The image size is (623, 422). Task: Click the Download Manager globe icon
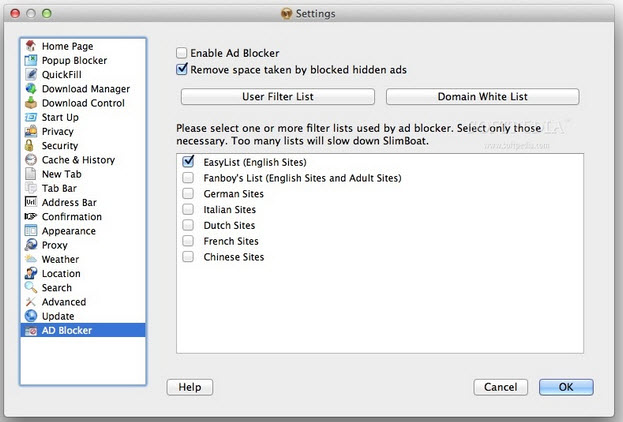pos(32,89)
